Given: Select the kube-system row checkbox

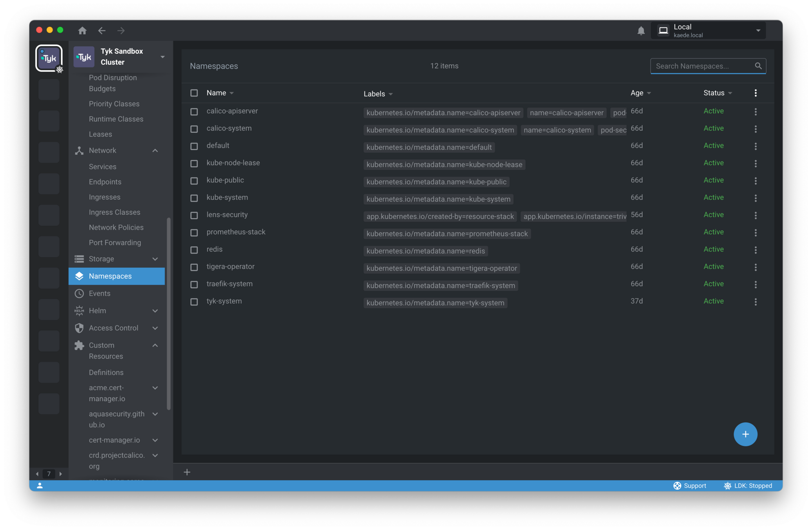Looking at the screenshot, I should (194, 198).
